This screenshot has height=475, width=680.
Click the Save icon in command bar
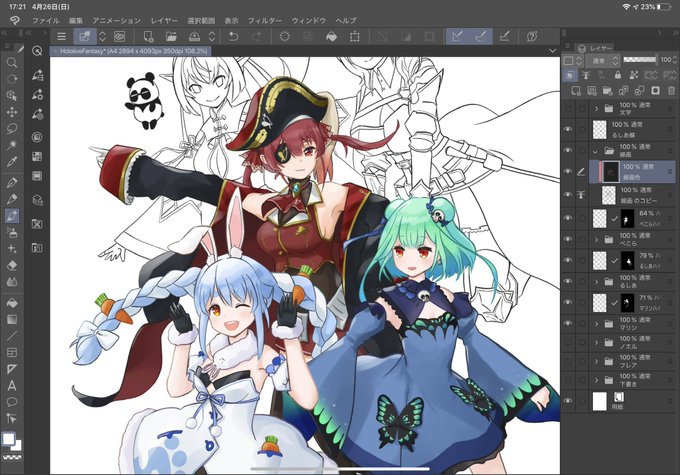[x=194, y=36]
